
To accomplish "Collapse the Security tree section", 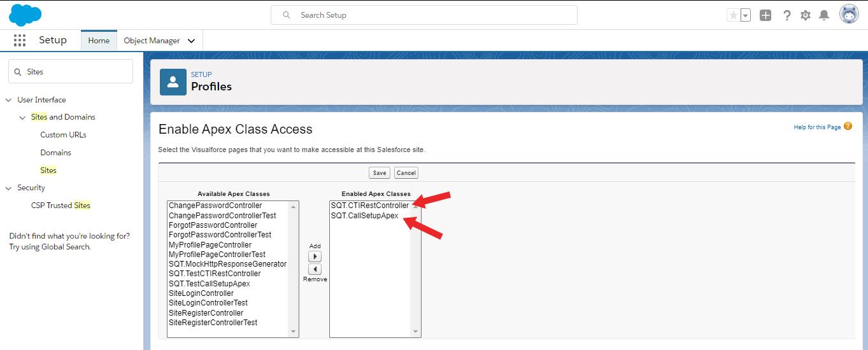I will 9,188.
